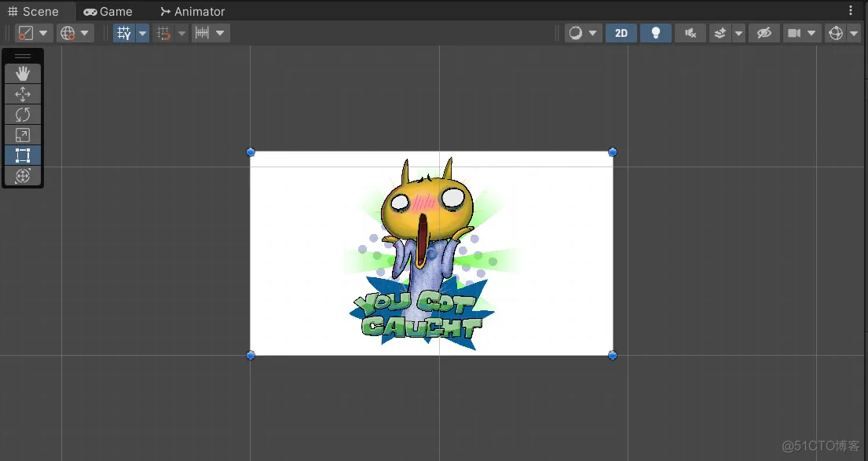Image resolution: width=868 pixels, height=461 pixels.
Task: Open the scene view more options menu
Action: pyautogui.click(x=851, y=10)
